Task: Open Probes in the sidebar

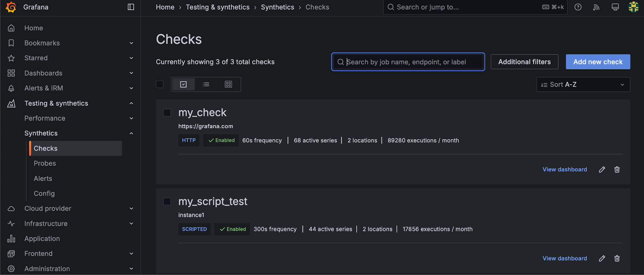Action: pos(45,163)
